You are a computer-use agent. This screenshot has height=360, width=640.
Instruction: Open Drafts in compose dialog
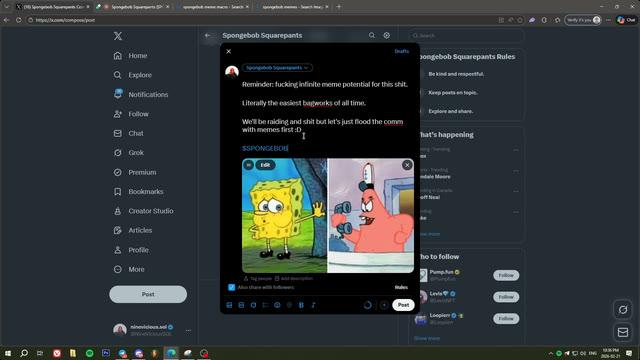pos(402,51)
